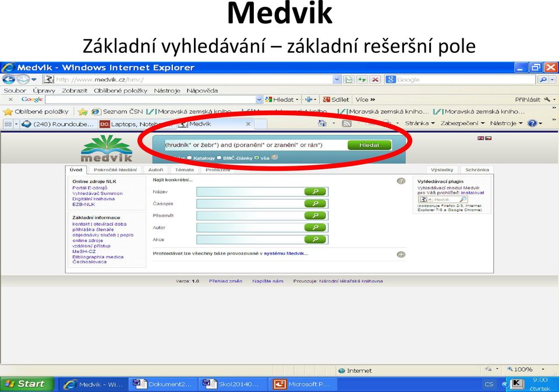The height and width of the screenshot is (392, 559).
Task: Open the 100% zoom level dropdown
Action: 543,369
